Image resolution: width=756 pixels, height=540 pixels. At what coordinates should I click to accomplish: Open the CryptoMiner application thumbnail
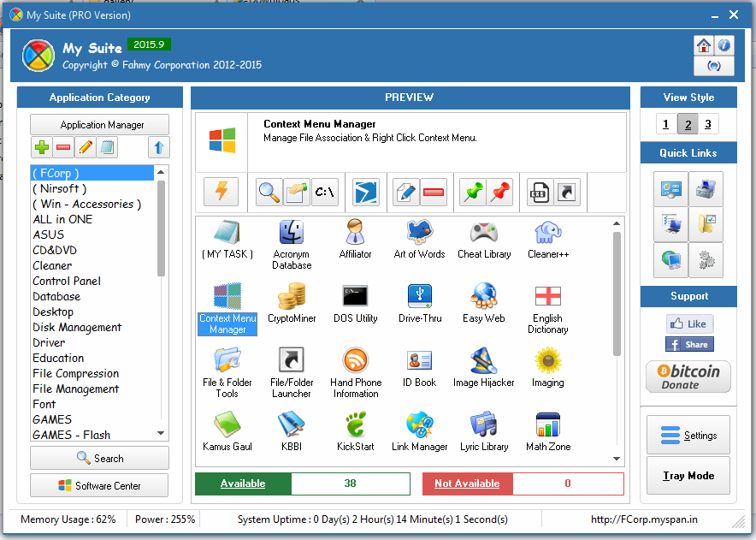(x=292, y=304)
